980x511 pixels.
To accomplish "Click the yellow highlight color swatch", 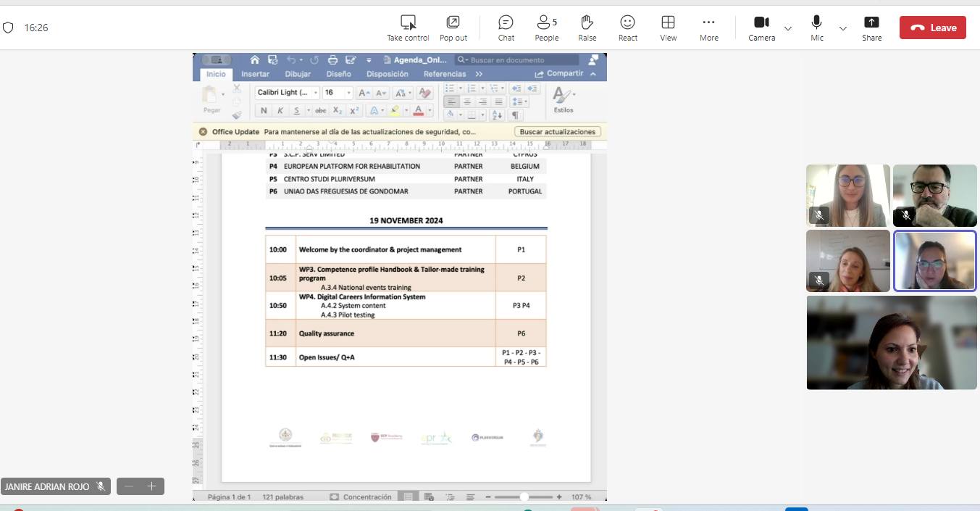I will (394, 111).
